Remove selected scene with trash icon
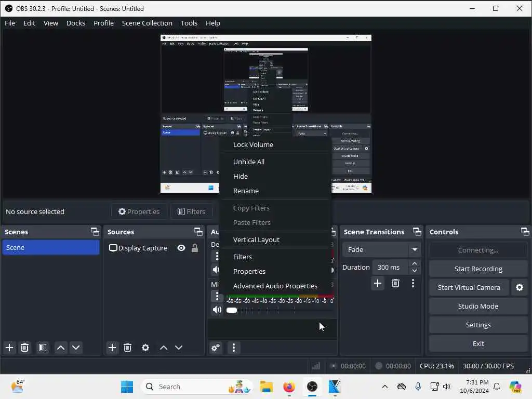 click(25, 348)
